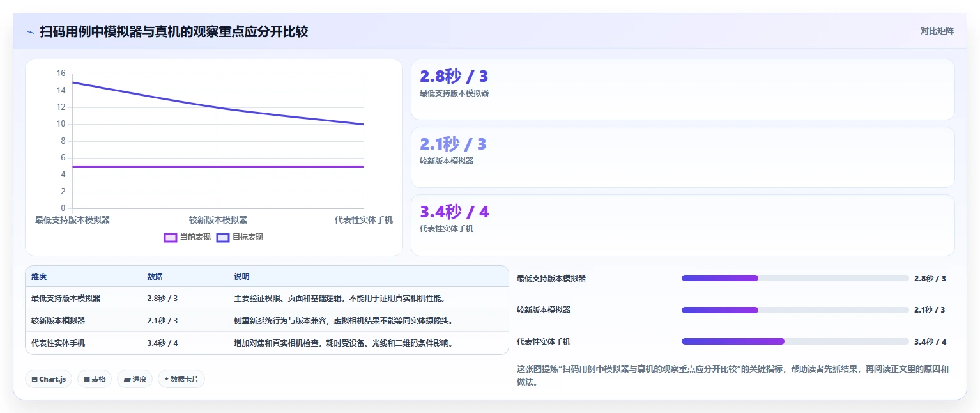Select the 表格 tag chip
This screenshot has height=413, width=980.
(95, 379)
